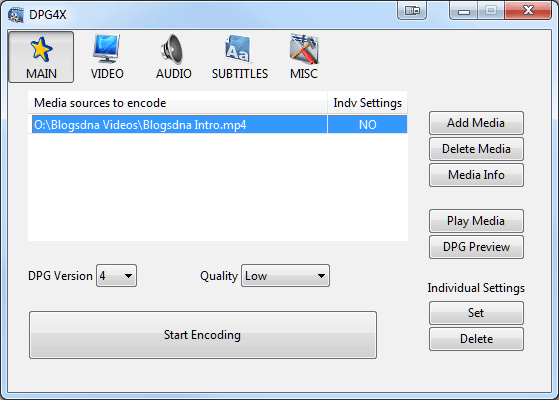Open the AUDIO speaker icon tab

(173, 57)
